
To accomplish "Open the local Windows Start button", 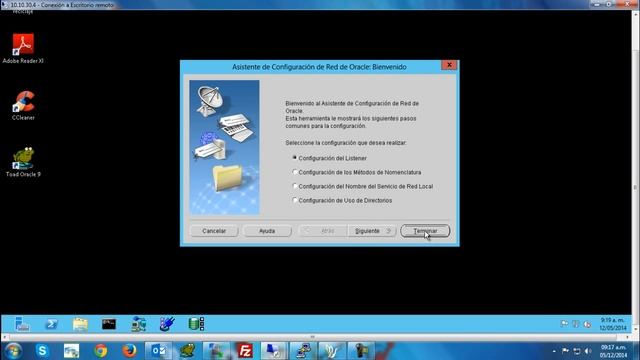I will (x=13, y=351).
